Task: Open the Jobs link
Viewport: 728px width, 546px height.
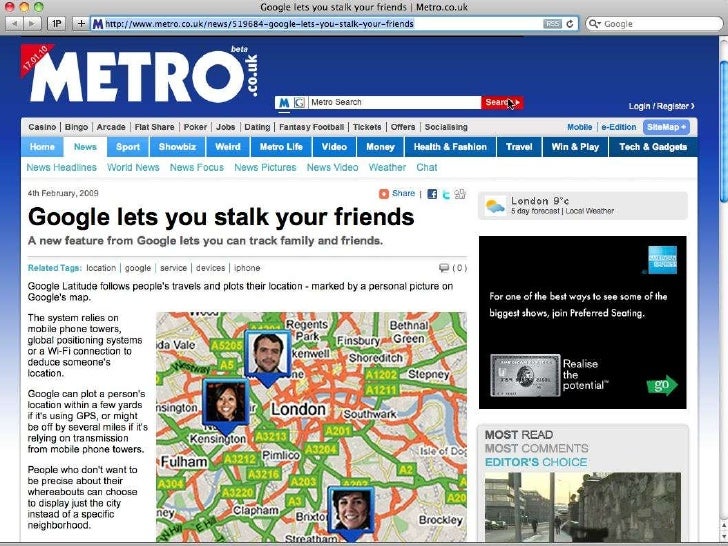Action: coord(225,127)
